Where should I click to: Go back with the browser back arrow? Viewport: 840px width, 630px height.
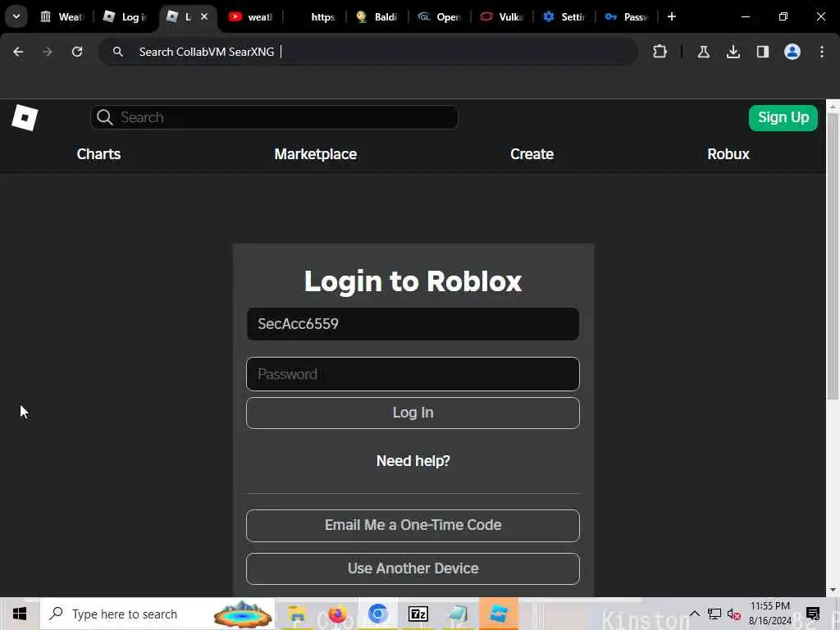[18, 52]
